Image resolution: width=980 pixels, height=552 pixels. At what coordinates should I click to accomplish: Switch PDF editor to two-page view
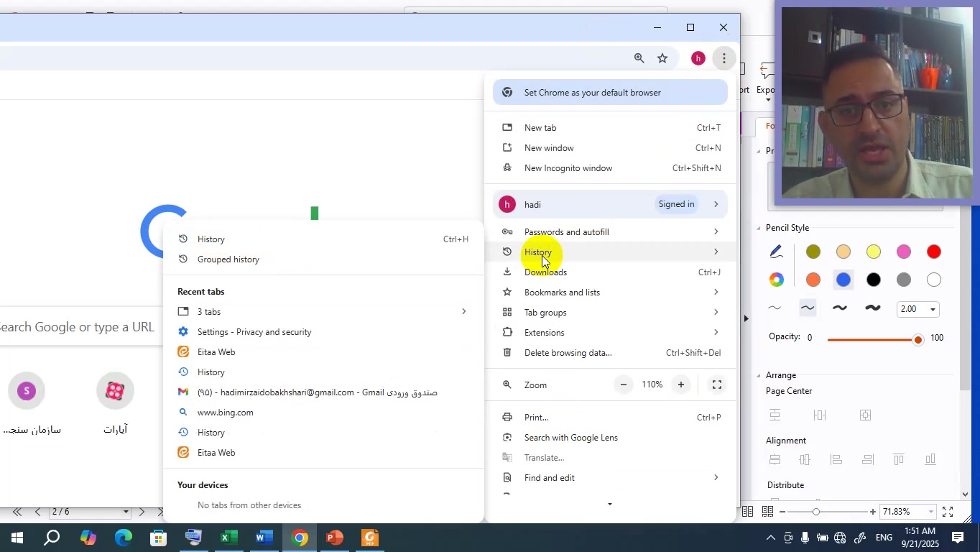747,511
